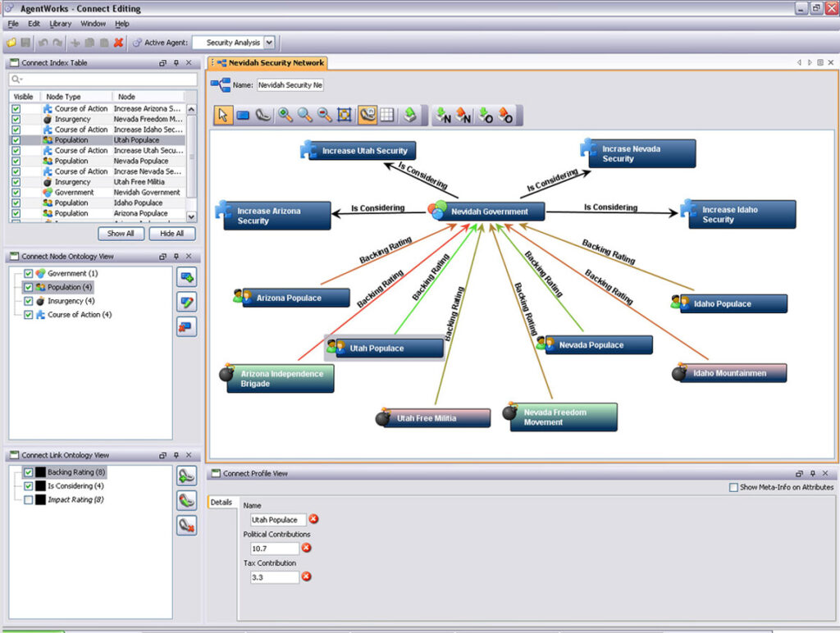Clear the Name field with red X
This screenshot has width=840, height=633.
point(313,518)
